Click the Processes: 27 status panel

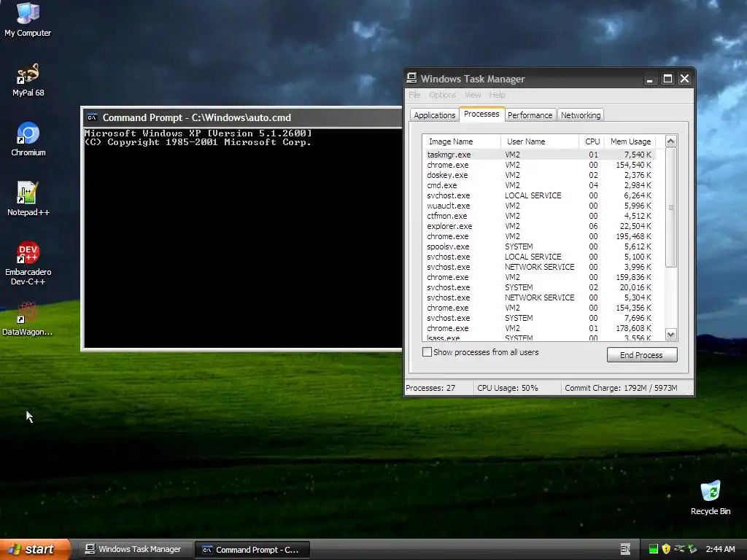coord(438,388)
